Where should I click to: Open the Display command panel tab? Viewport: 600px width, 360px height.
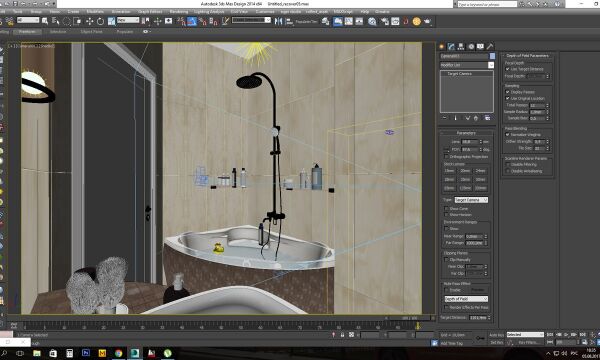[480, 46]
